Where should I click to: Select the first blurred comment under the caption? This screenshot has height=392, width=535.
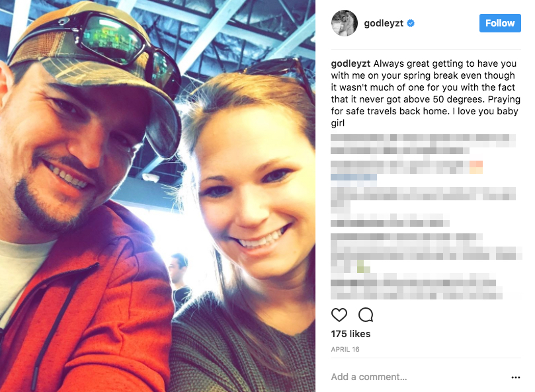click(423, 144)
